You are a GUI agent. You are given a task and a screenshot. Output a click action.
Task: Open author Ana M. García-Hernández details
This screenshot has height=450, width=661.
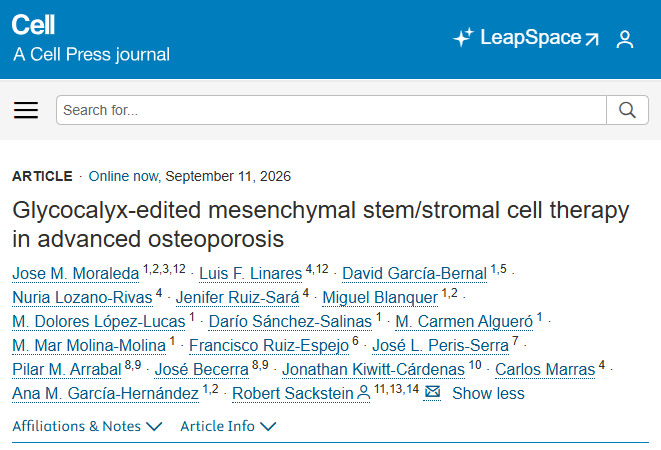[x=105, y=393]
